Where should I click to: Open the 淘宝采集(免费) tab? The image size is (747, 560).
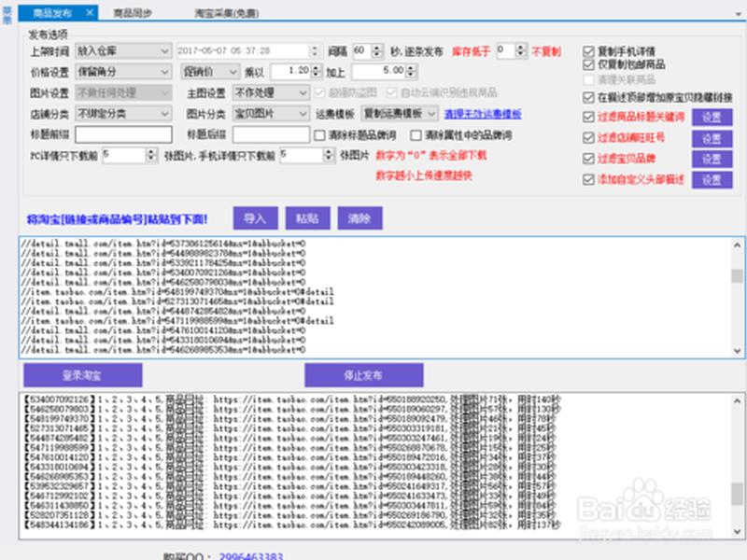(x=227, y=13)
